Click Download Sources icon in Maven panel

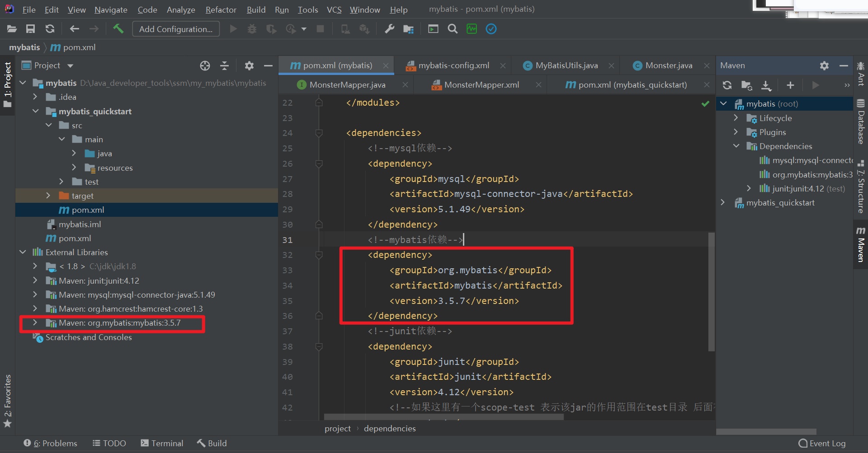(x=766, y=85)
